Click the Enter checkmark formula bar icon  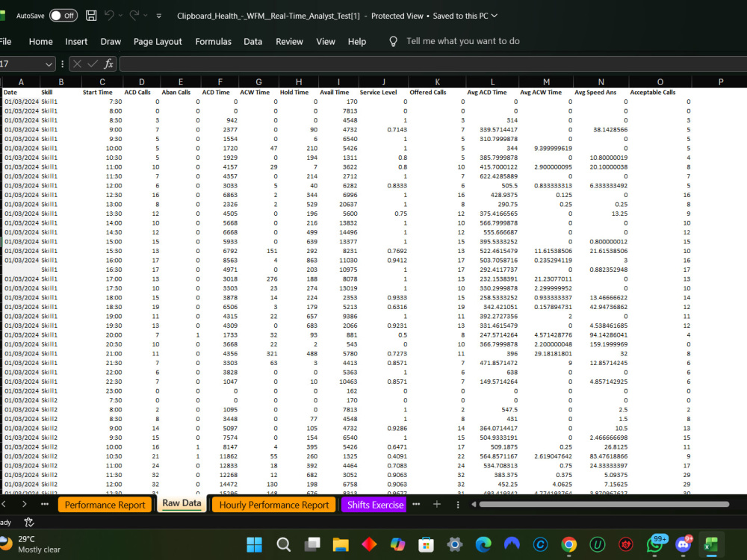pyautogui.click(x=93, y=63)
